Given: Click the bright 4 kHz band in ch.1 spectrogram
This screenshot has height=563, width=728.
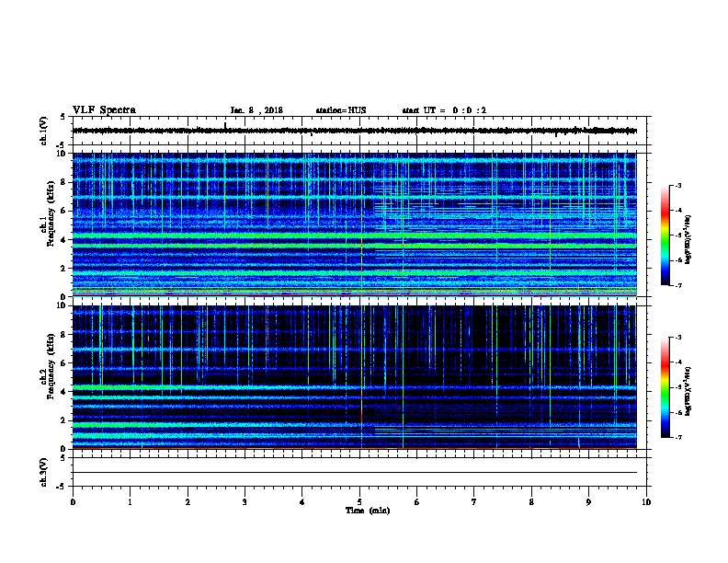Looking at the screenshot, I should (x=355, y=236).
